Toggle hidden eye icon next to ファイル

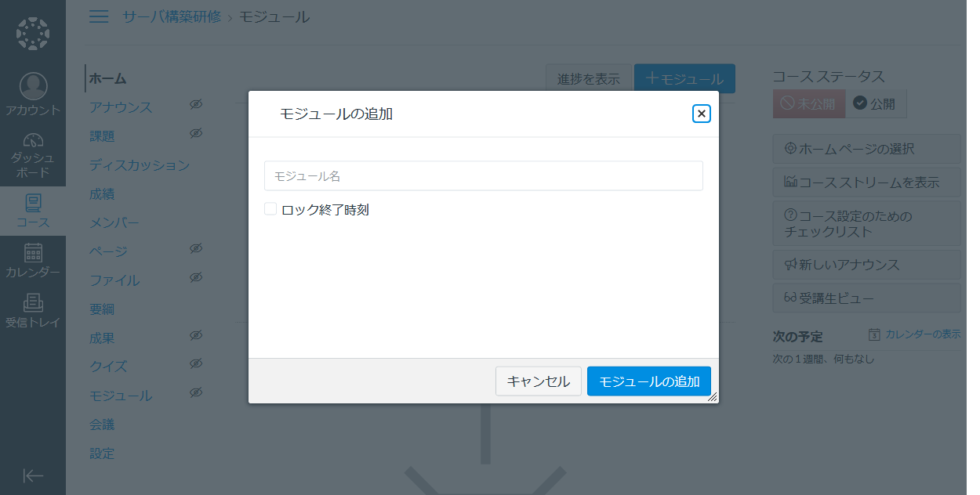click(197, 277)
